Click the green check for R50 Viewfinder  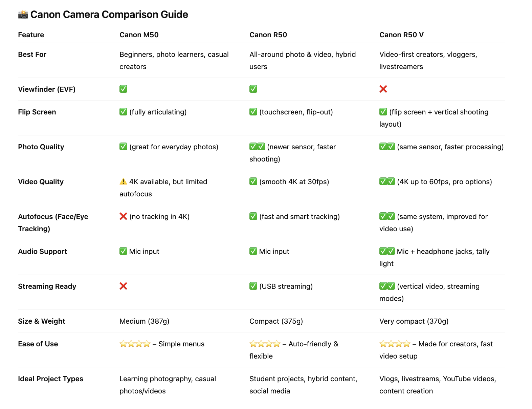pos(253,89)
